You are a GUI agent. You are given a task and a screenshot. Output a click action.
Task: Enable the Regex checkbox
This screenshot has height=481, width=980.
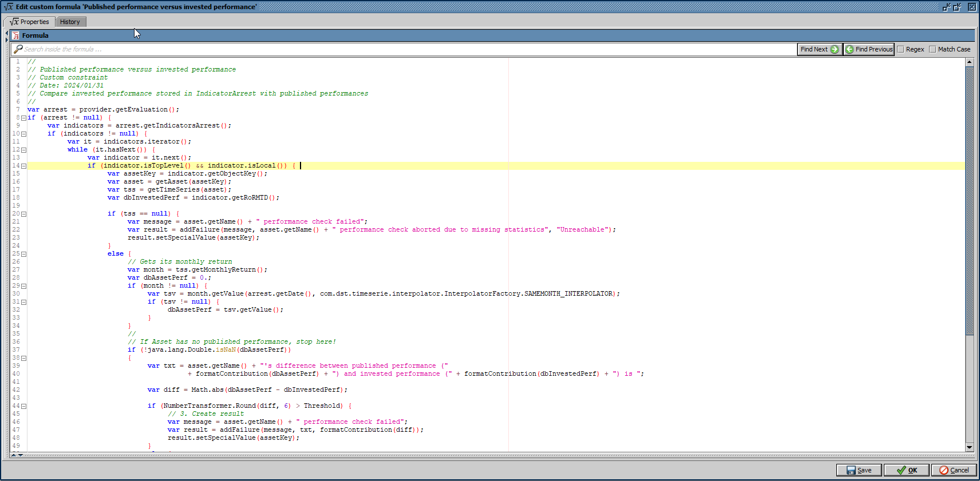[x=901, y=49]
